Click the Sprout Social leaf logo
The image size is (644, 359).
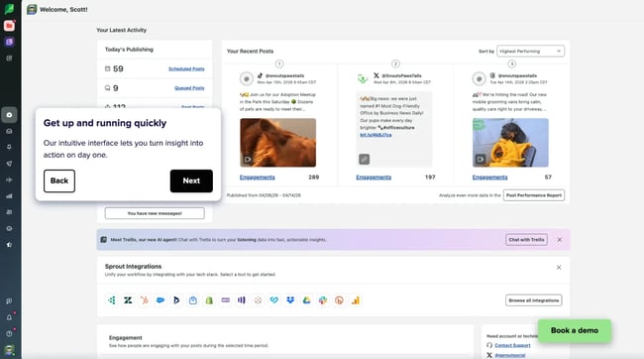click(x=9, y=9)
